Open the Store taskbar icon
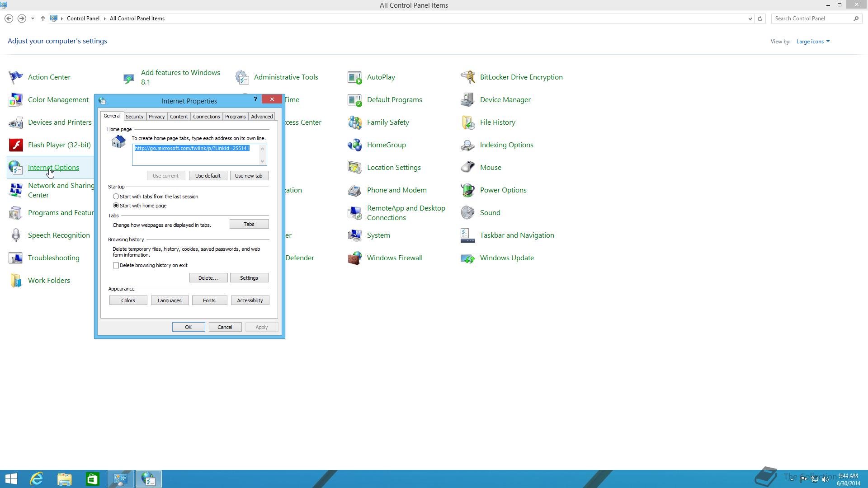Viewport: 868px width, 488px height. [x=93, y=479]
